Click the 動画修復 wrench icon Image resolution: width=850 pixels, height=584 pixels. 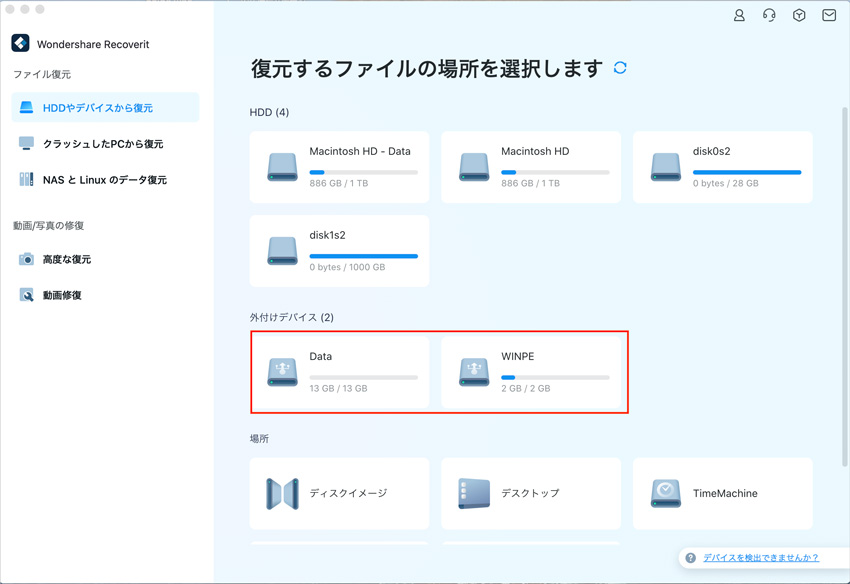(x=26, y=295)
